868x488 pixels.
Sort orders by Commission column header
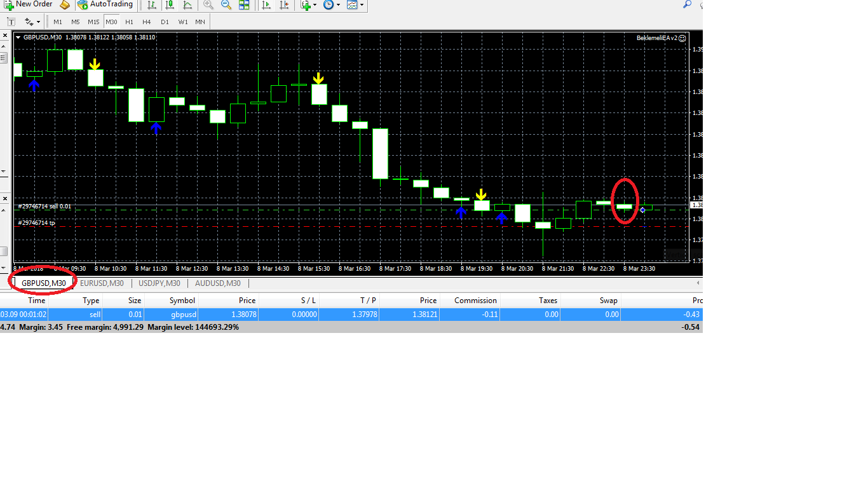coord(475,301)
